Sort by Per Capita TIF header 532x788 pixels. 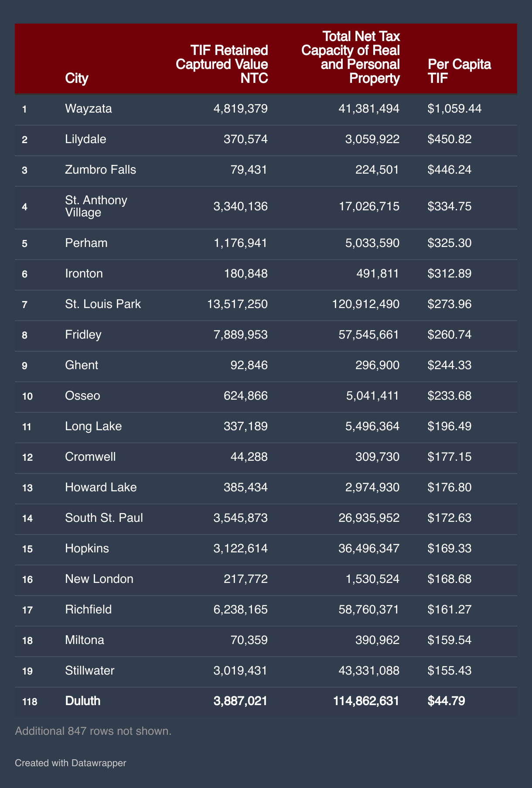(459, 71)
